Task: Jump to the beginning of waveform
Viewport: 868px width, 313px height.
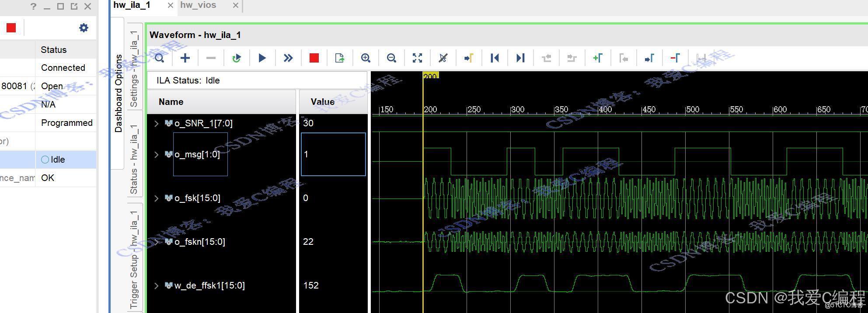Action: 495,58
